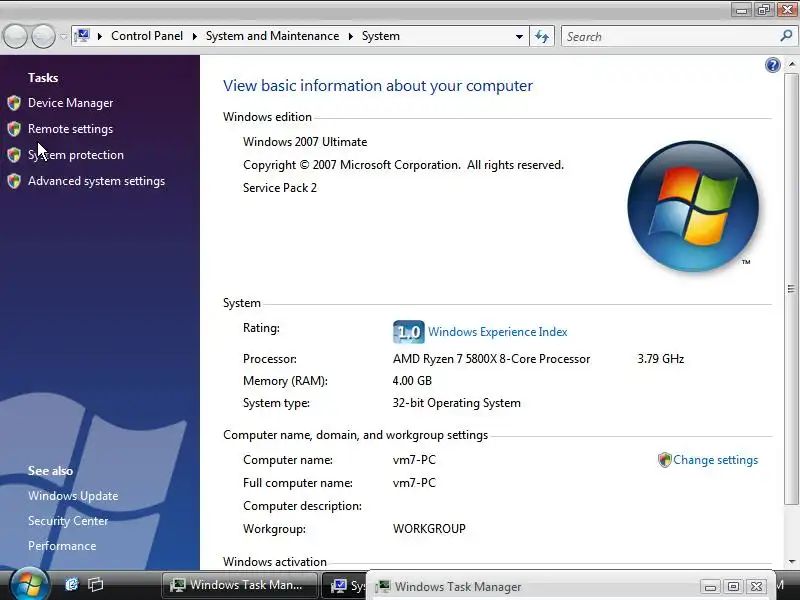Image resolution: width=800 pixels, height=600 pixels.
Task: Minimize the Windows Task Manager window
Action: [x=710, y=587]
